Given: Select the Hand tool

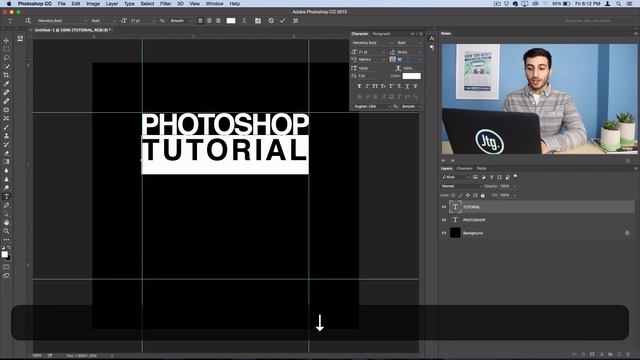Looking at the screenshot, I should pyautogui.click(x=6, y=222).
